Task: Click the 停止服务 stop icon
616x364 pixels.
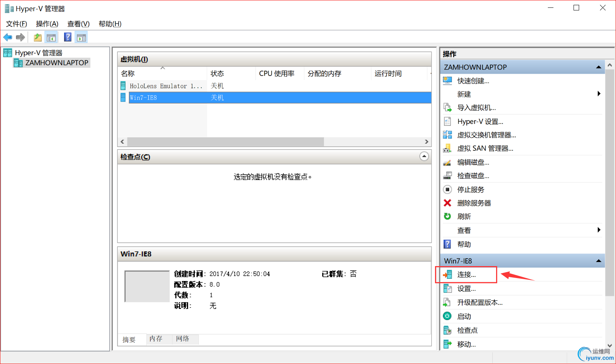Action: point(447,189)
